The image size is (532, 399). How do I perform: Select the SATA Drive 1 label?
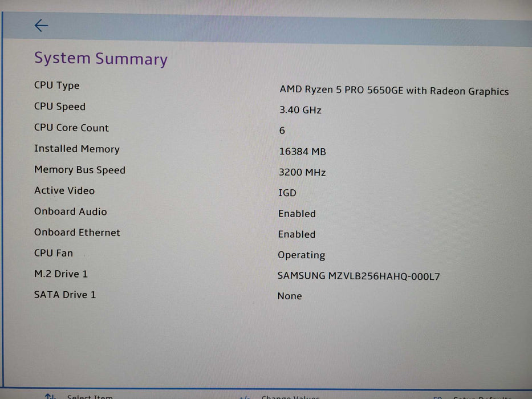65,295
